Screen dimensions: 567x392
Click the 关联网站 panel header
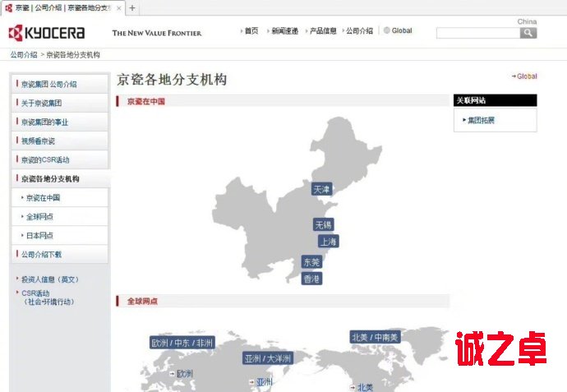(x=495, y=100)
